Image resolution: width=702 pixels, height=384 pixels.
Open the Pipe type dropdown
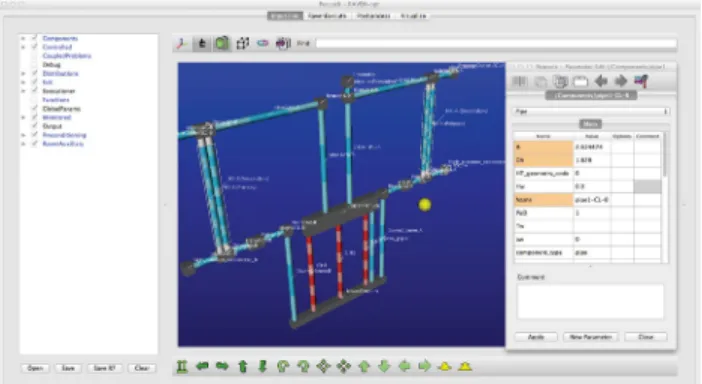pos(591,111)
